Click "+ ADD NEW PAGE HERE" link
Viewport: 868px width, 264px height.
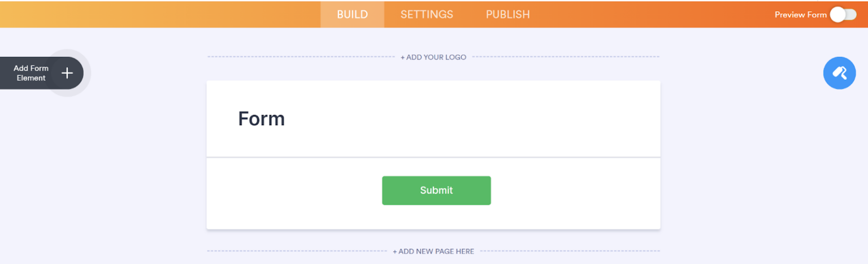point(433,251)
